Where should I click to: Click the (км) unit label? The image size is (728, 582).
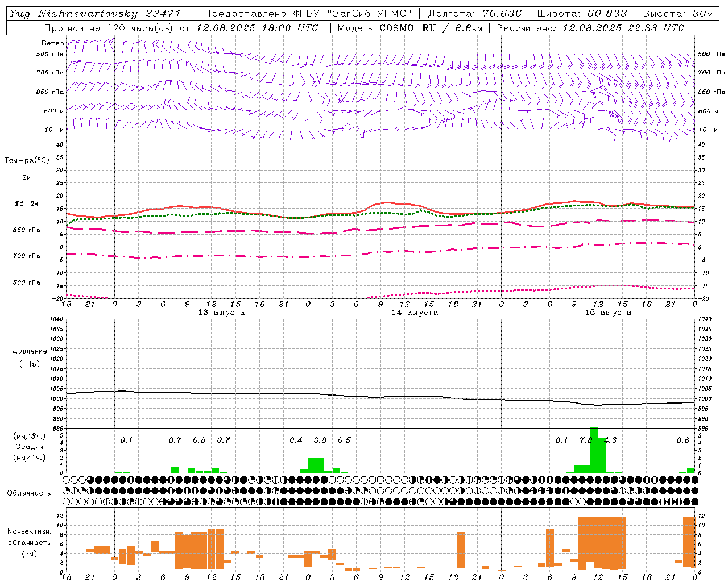29,554
